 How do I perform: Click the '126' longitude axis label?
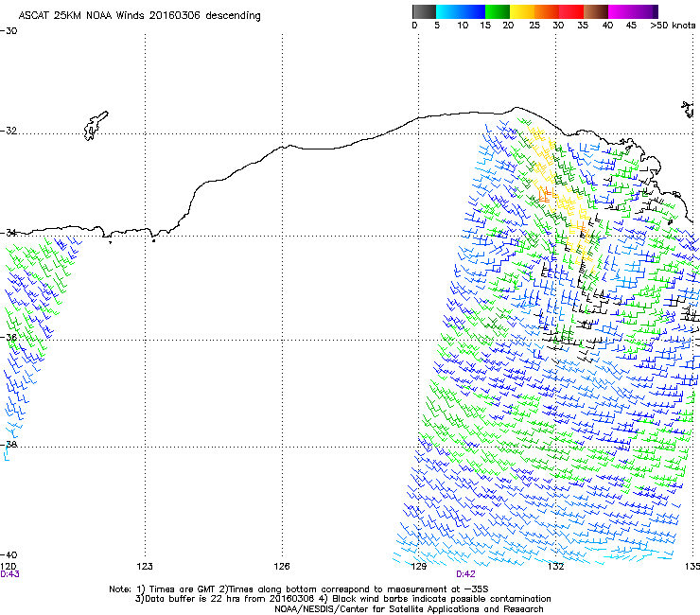pyautogui.click(x=282, y=567)
